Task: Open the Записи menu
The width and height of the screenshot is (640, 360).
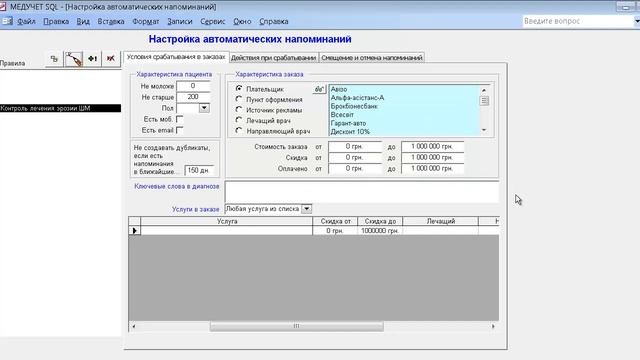Action: 180,21
